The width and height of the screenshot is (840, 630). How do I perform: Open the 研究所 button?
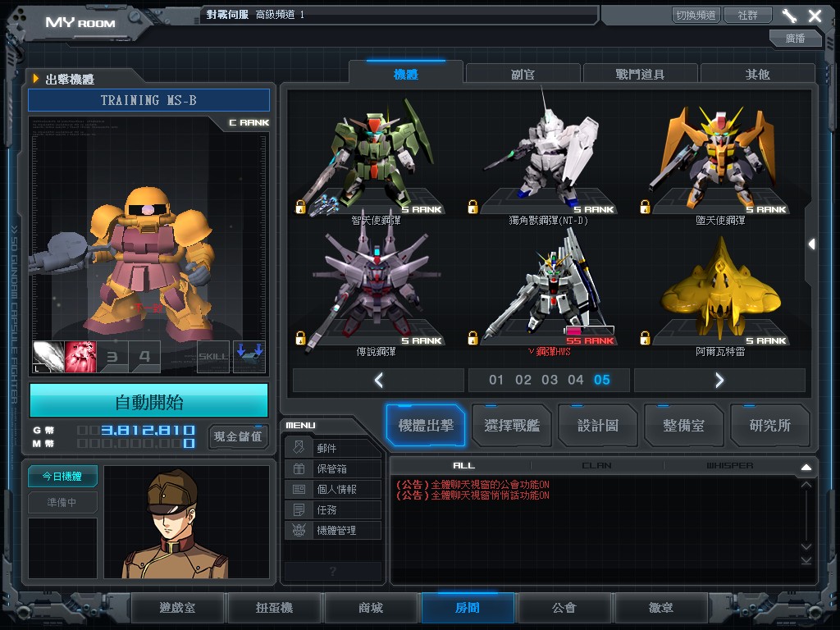[769, 426]
